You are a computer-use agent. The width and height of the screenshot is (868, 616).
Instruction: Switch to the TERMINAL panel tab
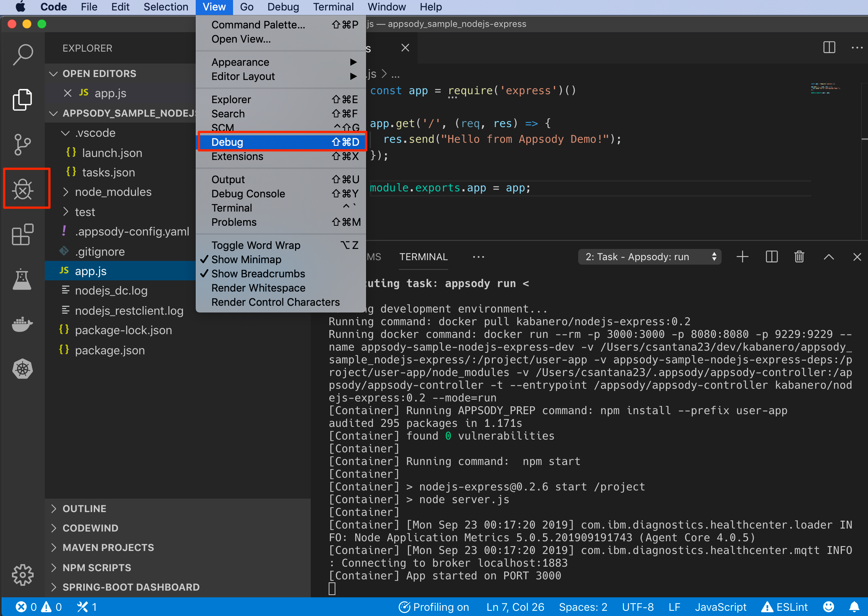tap(424, 257)
